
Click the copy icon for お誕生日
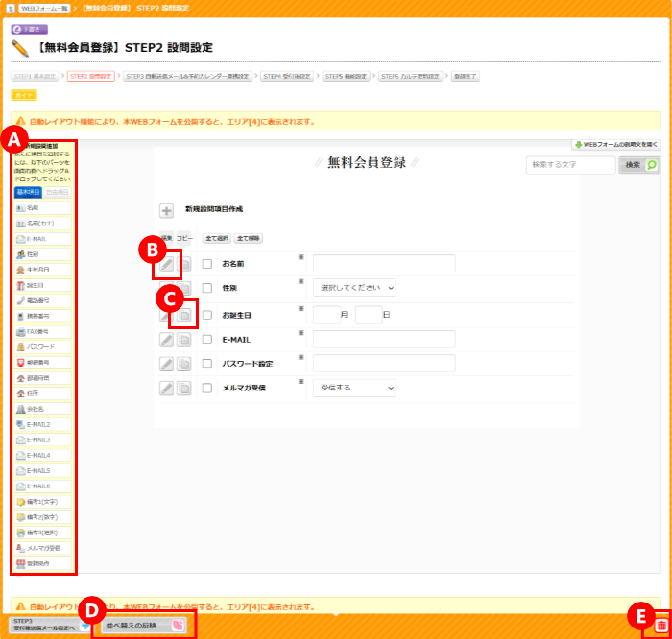(x=184, y=314)
